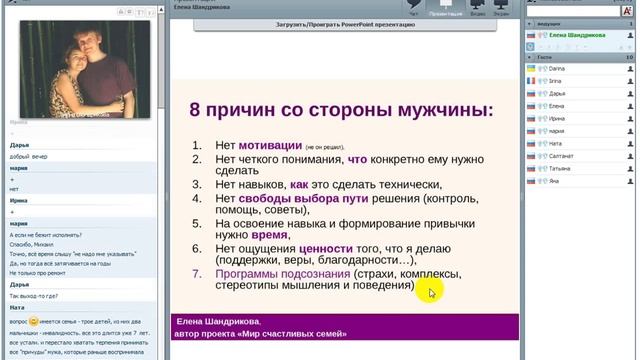Click the person icon in Салтанат row
Image resolution: width=640 pixels, height=360 pixels.
coord(630,156)
